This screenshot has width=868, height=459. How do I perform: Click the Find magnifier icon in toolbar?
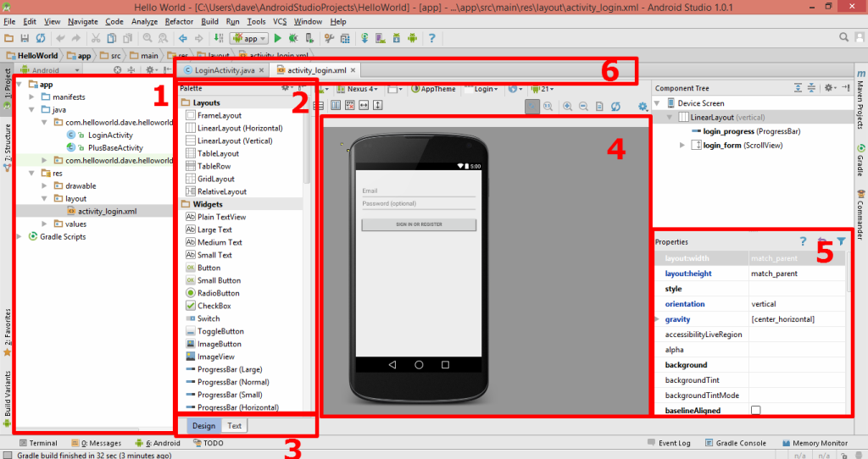(x=147, y=38)
